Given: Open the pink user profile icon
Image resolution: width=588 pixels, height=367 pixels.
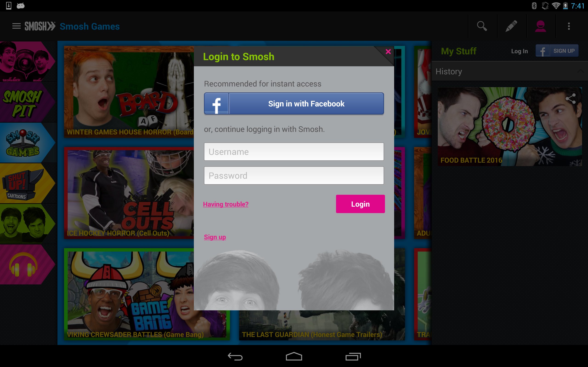Looking at the screenshot, I should [540, 26].
